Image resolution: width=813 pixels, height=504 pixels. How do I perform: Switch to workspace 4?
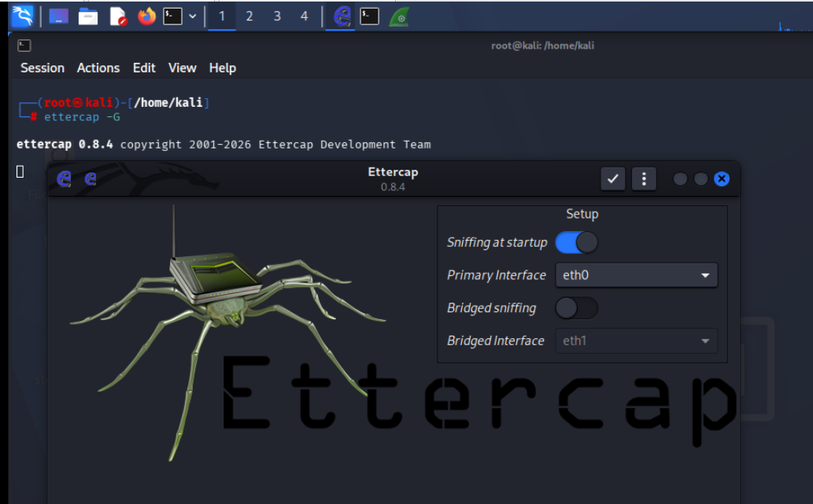305,17
